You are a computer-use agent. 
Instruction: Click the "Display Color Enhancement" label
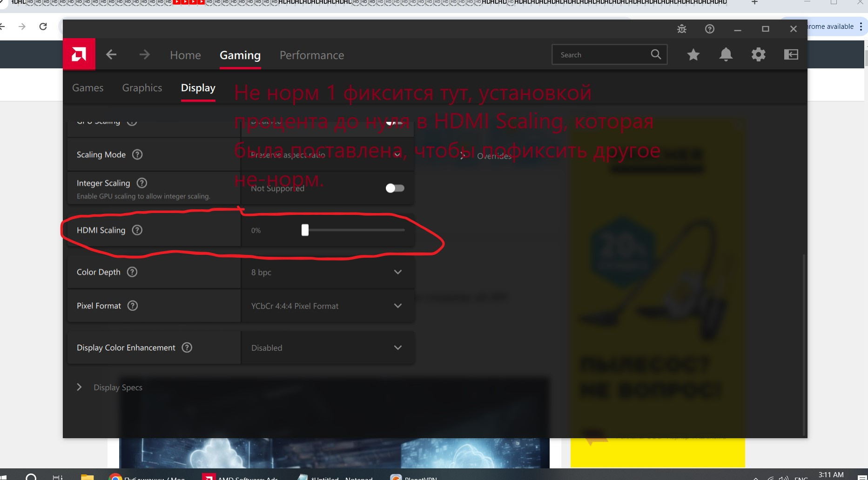(x=126, y=347)
